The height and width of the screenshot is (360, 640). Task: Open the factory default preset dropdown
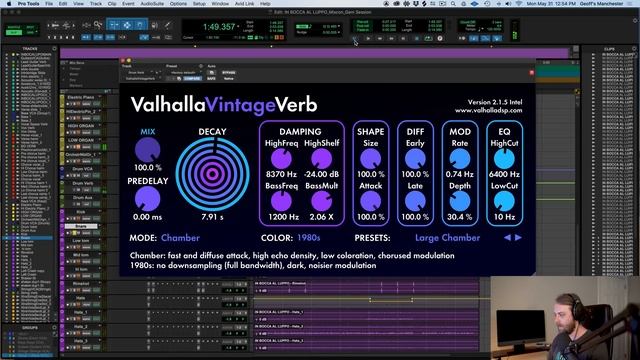click(184, 72)
